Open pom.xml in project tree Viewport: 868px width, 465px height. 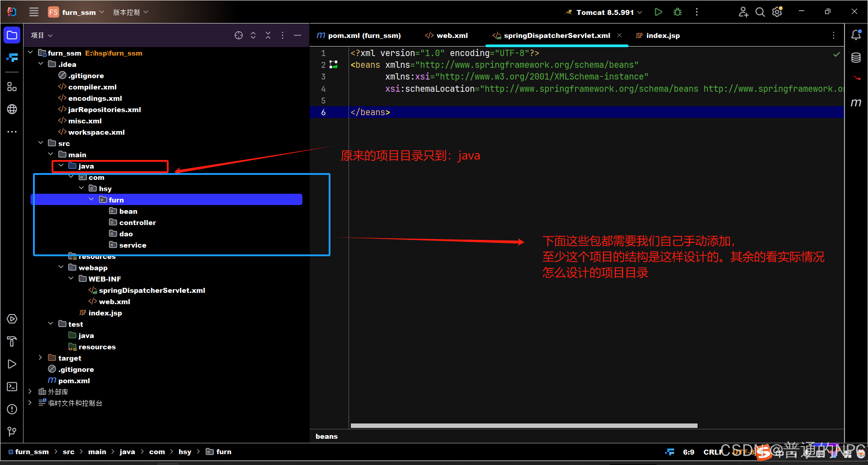(x=74, y=380)
